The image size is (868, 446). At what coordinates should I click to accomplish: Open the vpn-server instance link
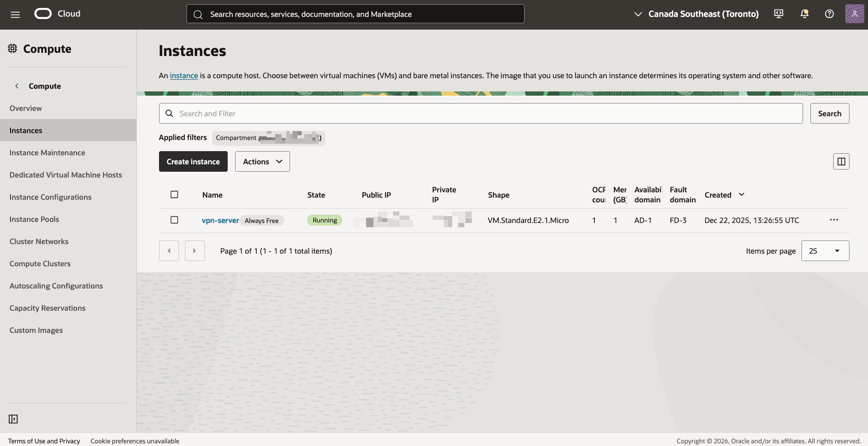pyautogui.click(x=220, y=220)
